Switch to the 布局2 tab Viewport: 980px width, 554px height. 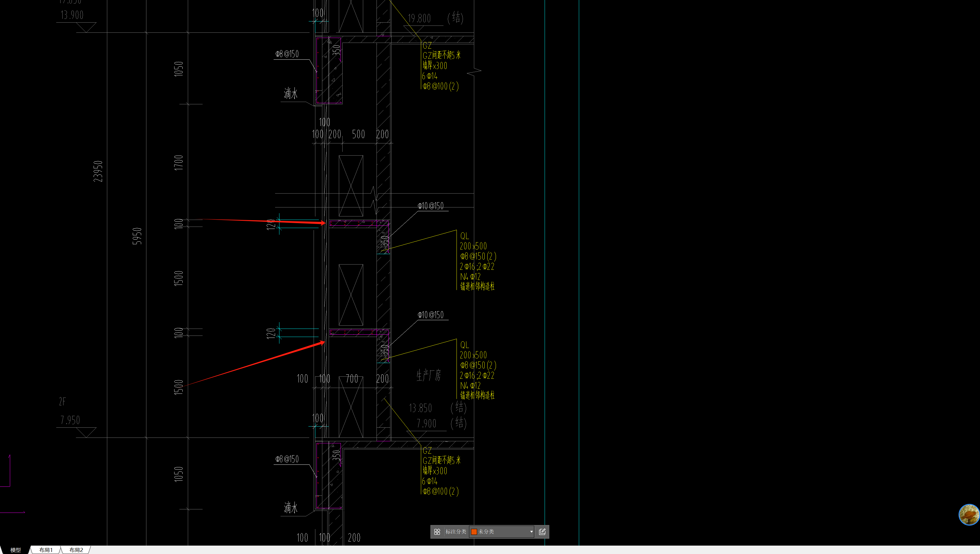point(76,550)
